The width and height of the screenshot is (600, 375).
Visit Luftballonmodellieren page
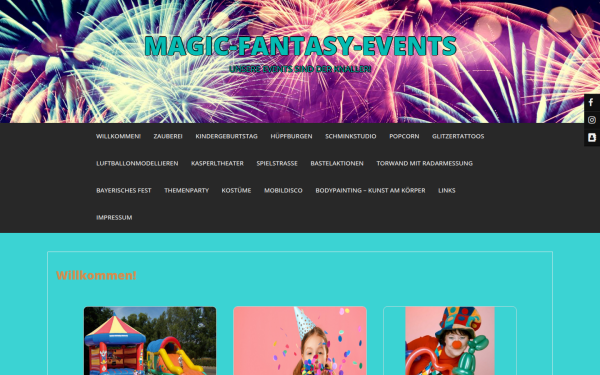pyautogui.click(x=137, y=163)
